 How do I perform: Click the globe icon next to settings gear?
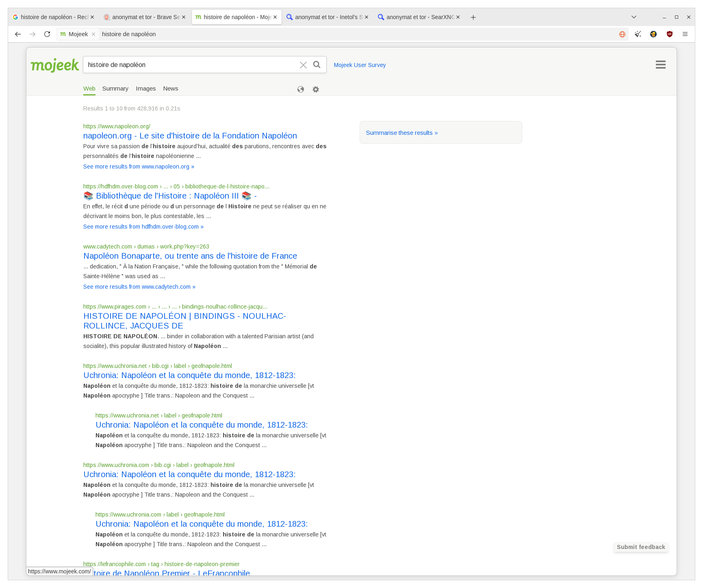[301, 89]
